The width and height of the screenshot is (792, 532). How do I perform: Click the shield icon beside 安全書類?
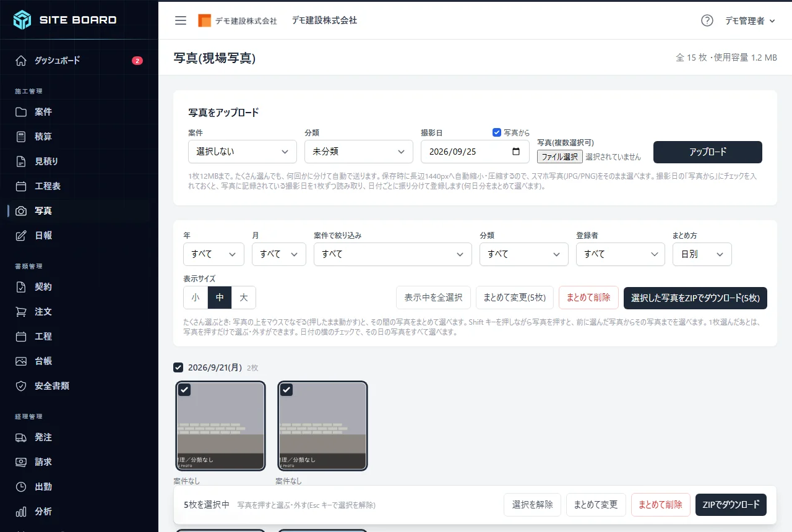coord(21,386)
